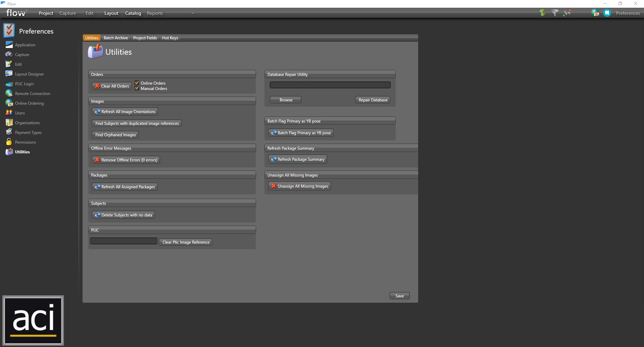Open Layout Designer preferences

(29, 74)
